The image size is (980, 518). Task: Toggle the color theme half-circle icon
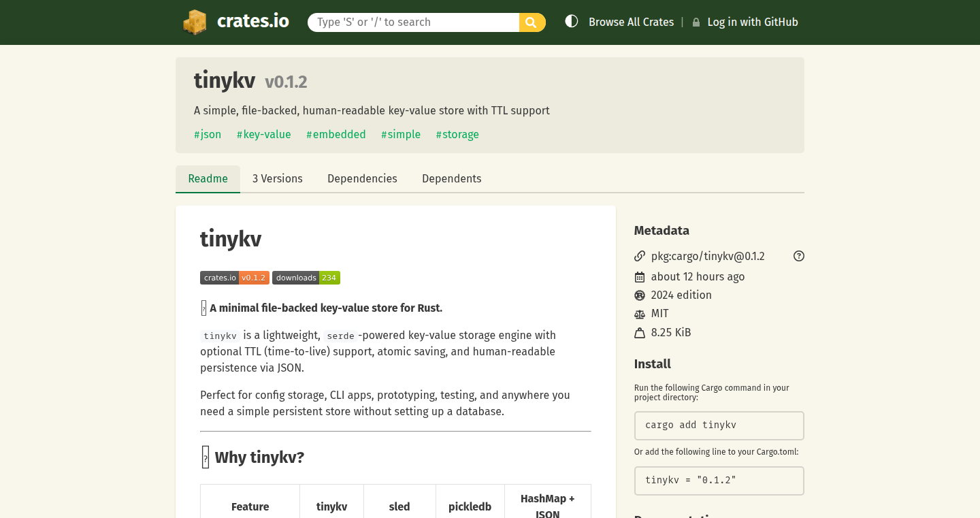click(x=572, y=22)
